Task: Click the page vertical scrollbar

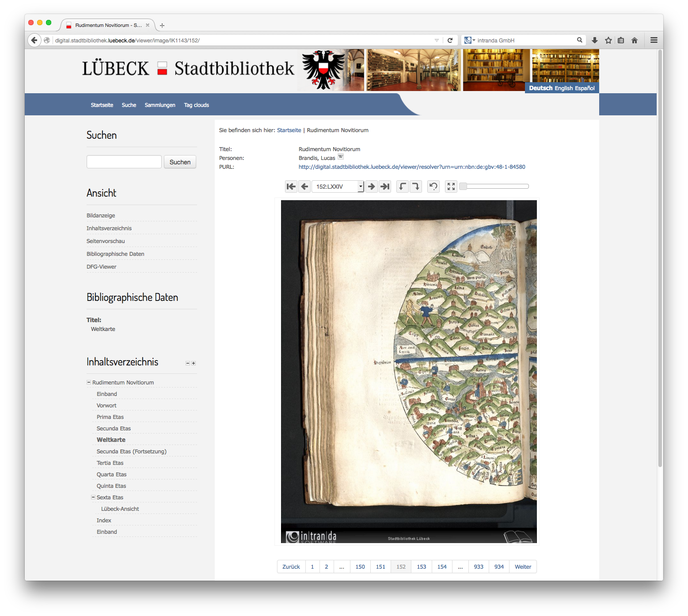Action: [x=660, y=259]
